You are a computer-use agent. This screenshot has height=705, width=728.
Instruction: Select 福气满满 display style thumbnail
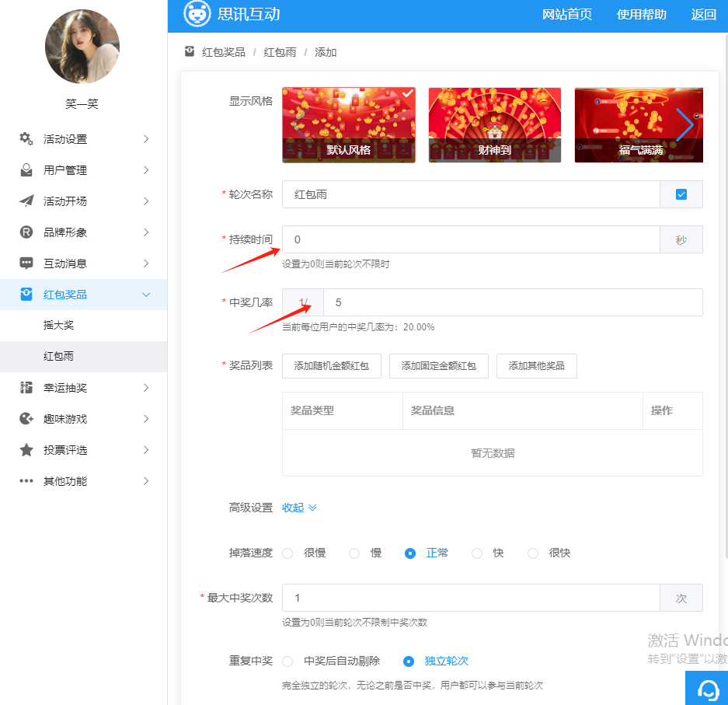tap(639, 125)
